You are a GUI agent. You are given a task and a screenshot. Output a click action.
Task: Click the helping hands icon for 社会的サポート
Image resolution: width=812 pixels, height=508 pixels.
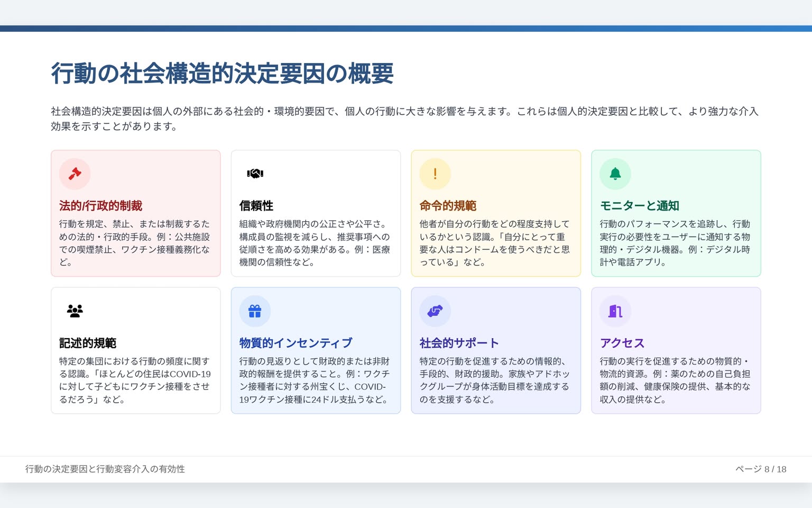[x=435, y=311]
